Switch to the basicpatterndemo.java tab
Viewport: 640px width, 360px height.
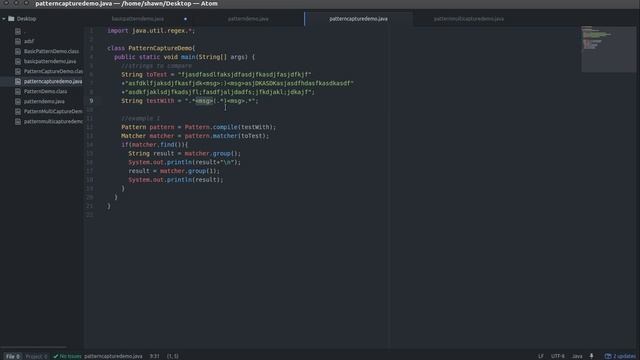138,19
